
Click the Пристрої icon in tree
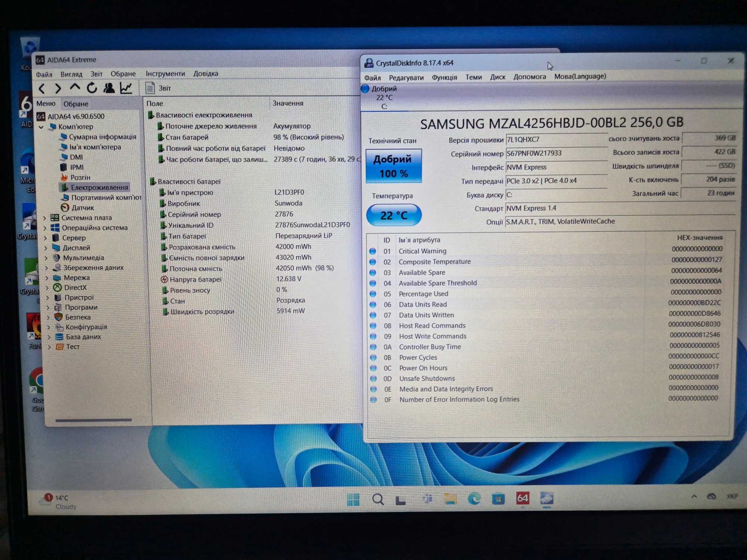tap(58, 298)
